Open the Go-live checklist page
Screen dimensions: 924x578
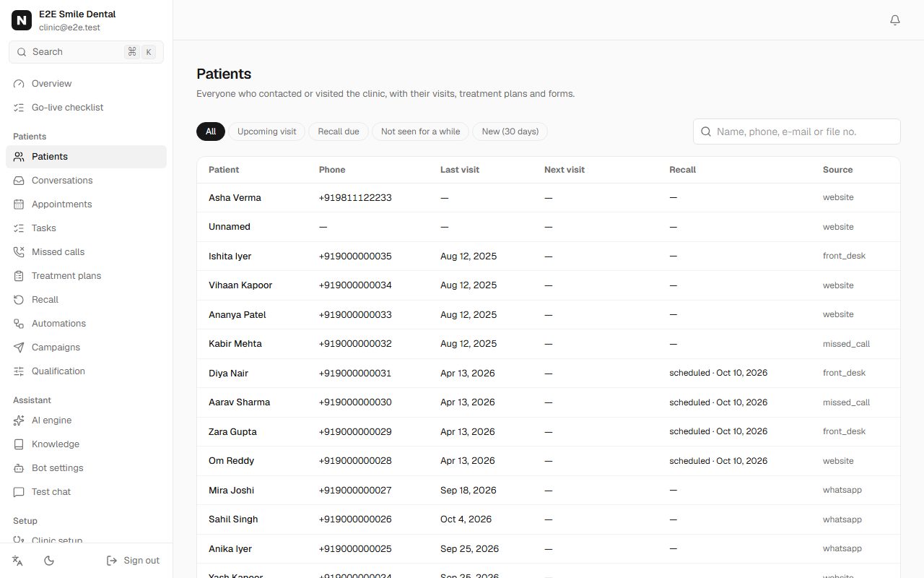click(x=86, y=108)
